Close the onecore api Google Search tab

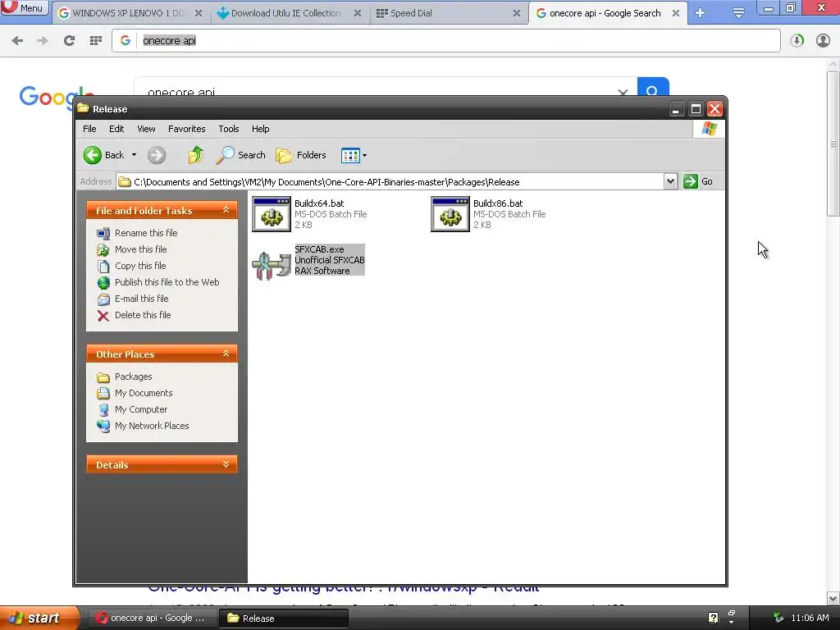676,13
